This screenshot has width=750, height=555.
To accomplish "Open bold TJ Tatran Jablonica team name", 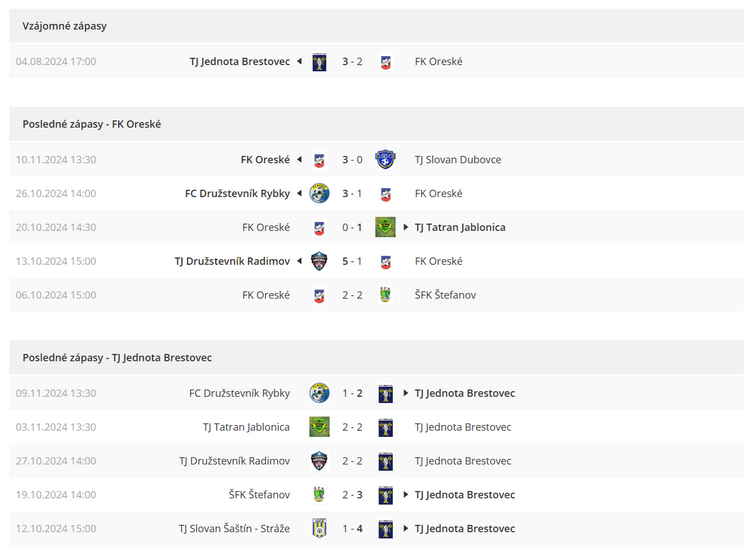I will click(460, 227).
